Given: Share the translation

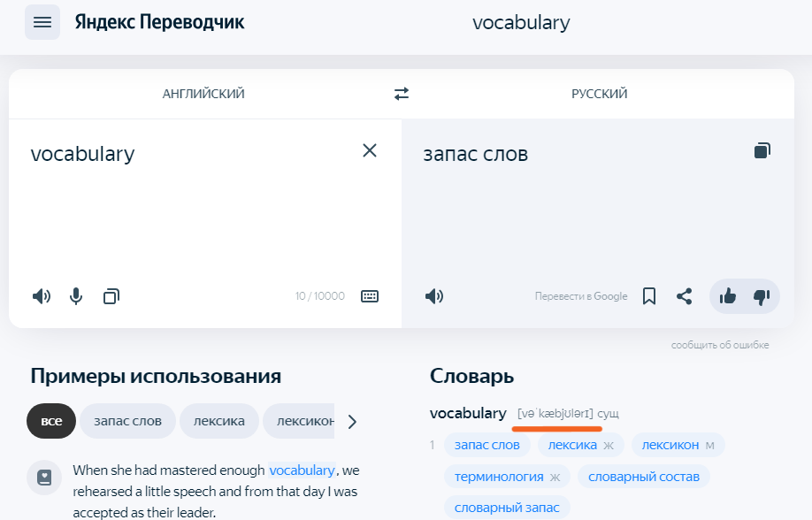Looking at the screenshot, I should [x=684, y=296].
